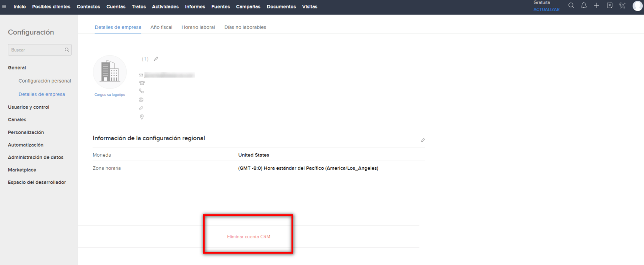Viewport: 644px width, 265px height.
Task: Click Cargue su logotipo link
Action: point(110,95)
